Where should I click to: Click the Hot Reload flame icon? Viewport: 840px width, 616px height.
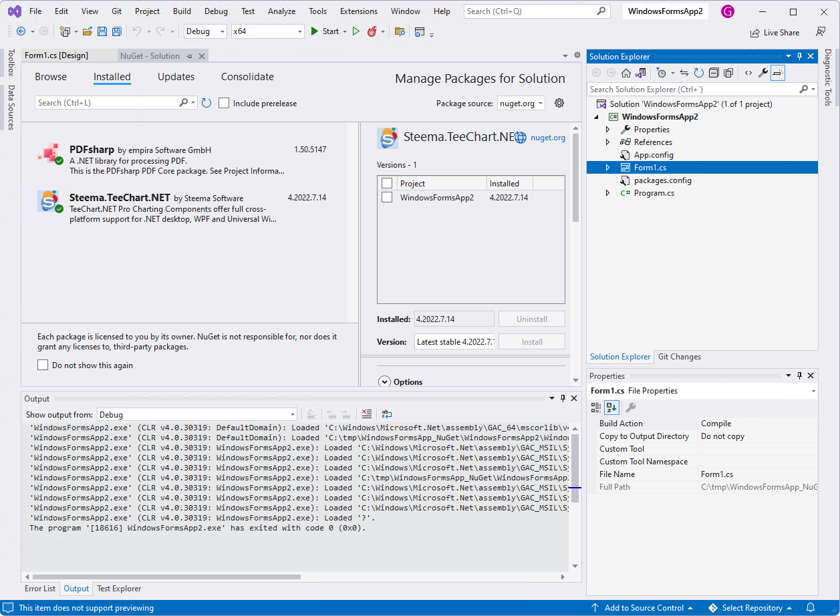click(372, 31)
